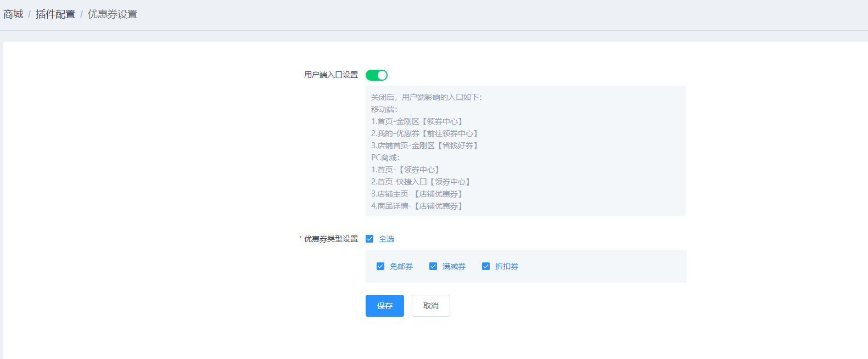Click the 用户端入口设置 field label

(331, 75)
